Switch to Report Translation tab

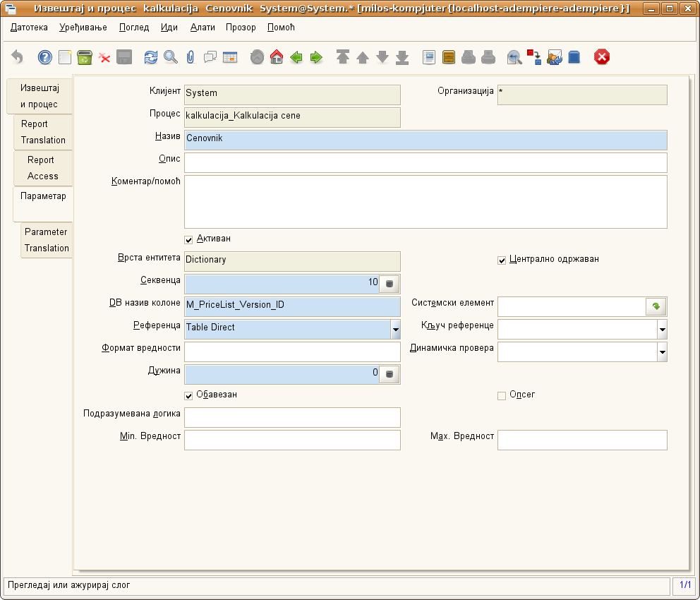point(43,132)
